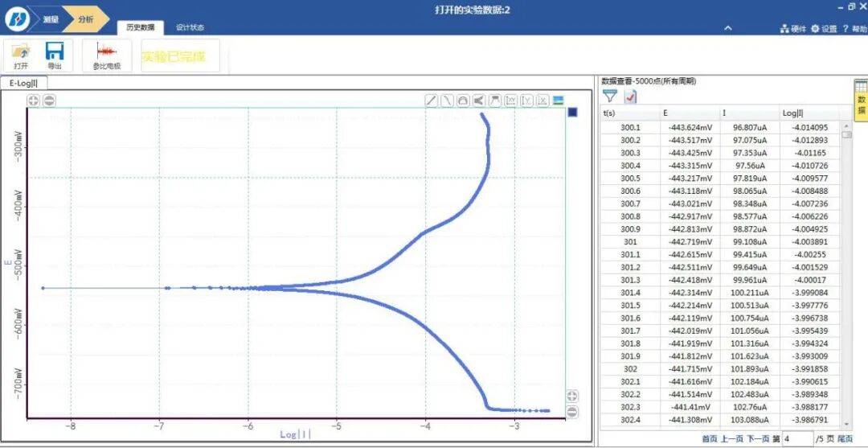Zoom in with plus icon at chart top-left
This screenshot has width=868, height=448.
point(33,101)
